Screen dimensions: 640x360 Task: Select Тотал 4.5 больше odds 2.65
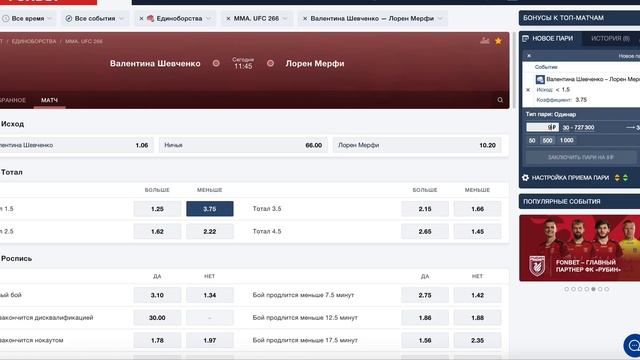coord(425,231)
